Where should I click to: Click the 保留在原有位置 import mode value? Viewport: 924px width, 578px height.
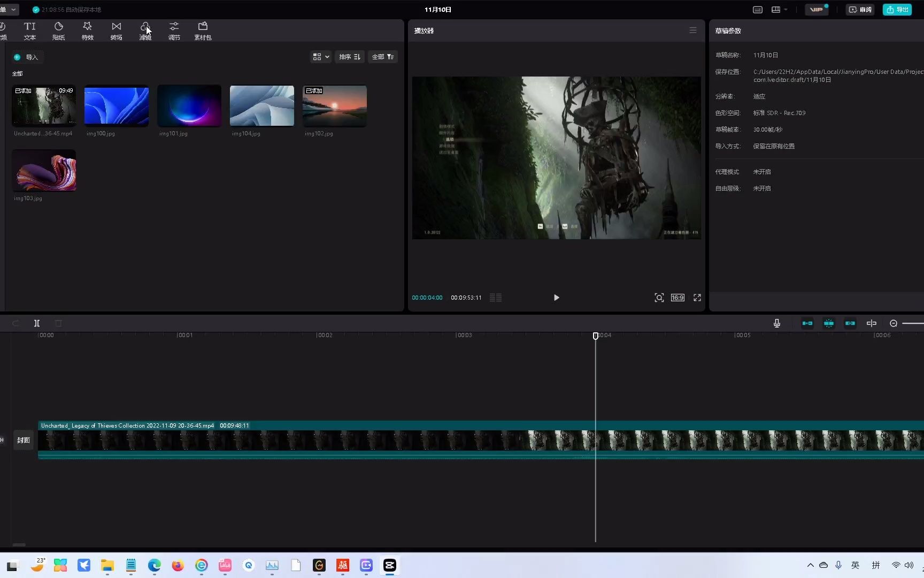coord(774,146)
